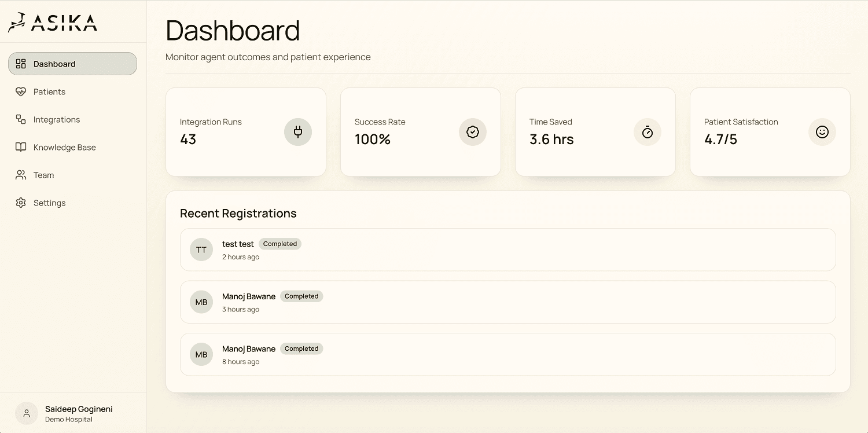Click the plug icon on Integration Runs card
Viewport: 868px width, 433px height.
[x=298, y=132]
